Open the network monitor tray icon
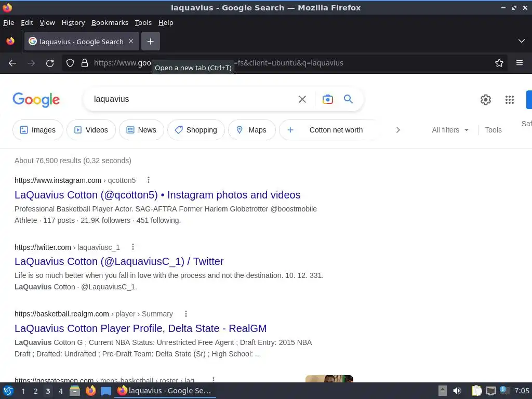532x399 pixels. [491, 391]
